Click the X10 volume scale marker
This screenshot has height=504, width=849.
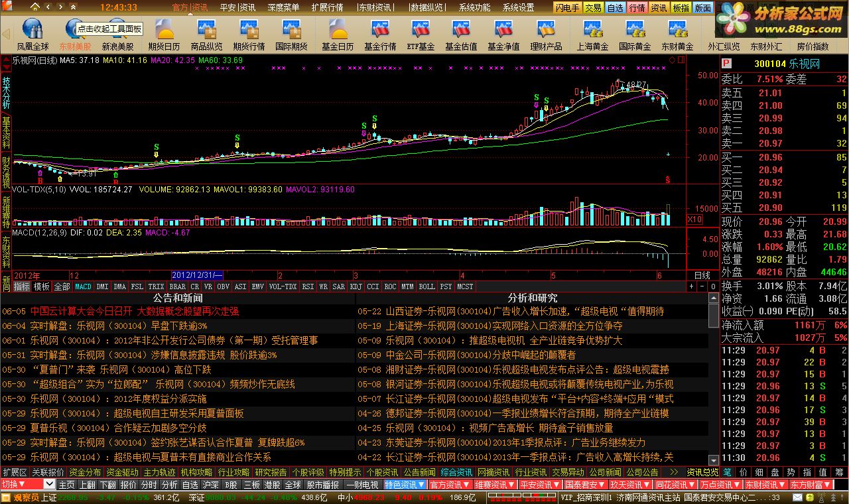pyautogui.click(x=694, y=220)
